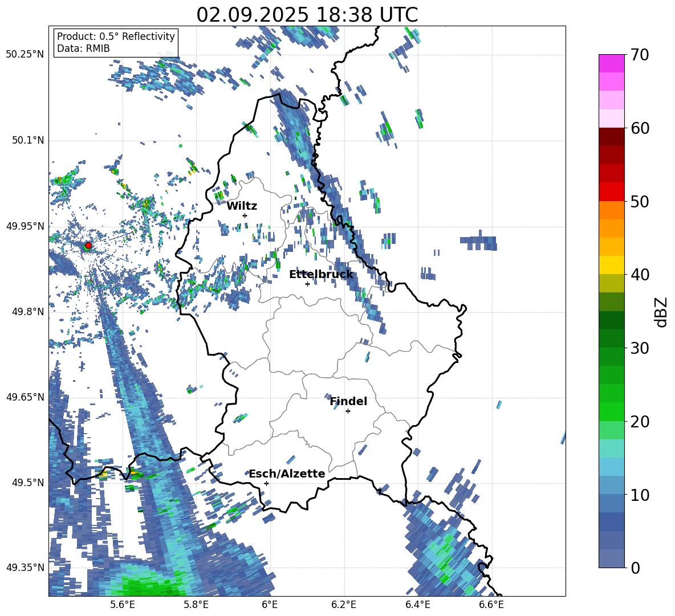675x616 pixels.
Task: Click the 49.65°N latitude label
Action: [x=25, y=397]
